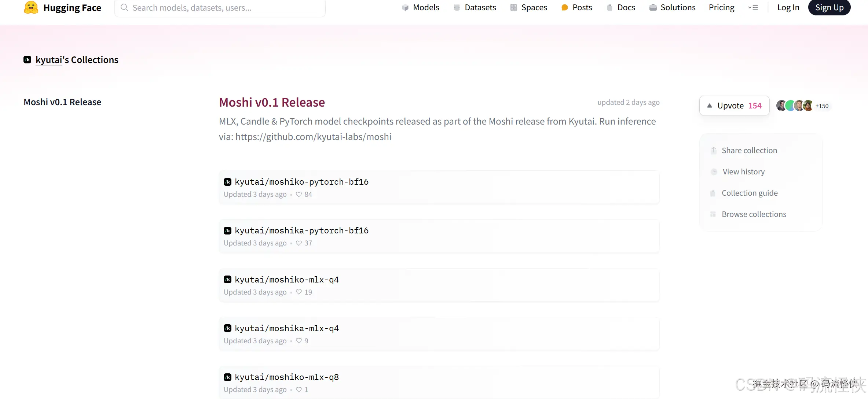Viewport: 868px width, 399px height.
Task: Click View history option
Action: [x=738, y=172]
